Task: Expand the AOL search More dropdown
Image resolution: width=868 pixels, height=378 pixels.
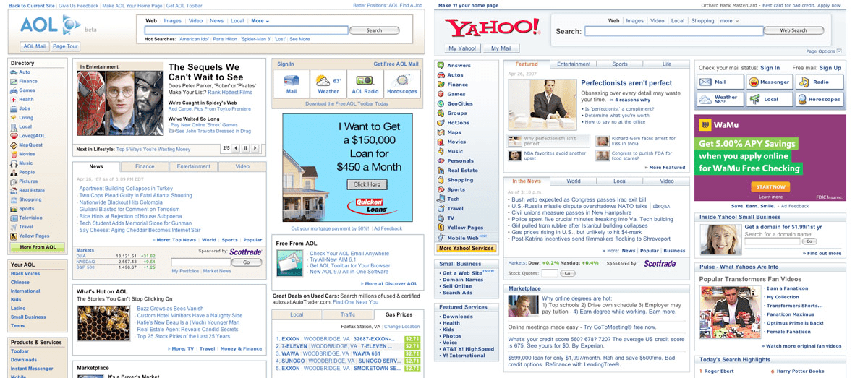Action: point(260,21)
